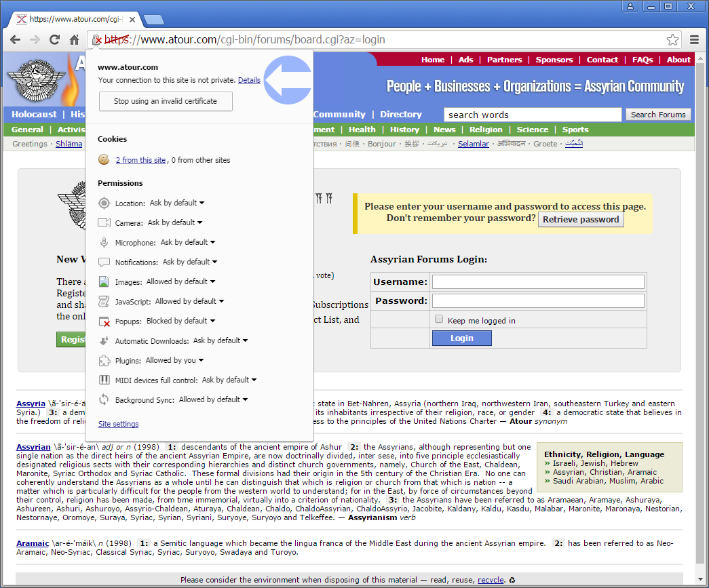Screen dimensions: 709x588
Task: Click the Images permission icon
Action: 104,281
